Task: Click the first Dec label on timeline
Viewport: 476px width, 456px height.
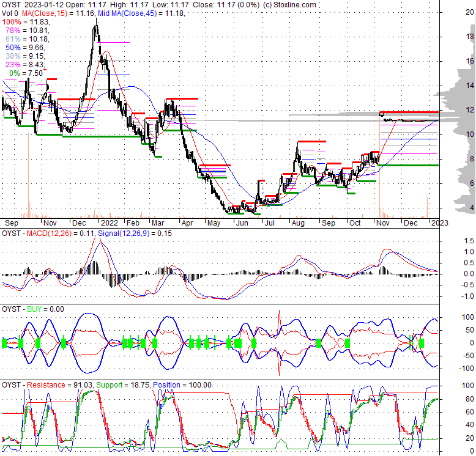Action: pyautogui.click(x=79, y=223)
